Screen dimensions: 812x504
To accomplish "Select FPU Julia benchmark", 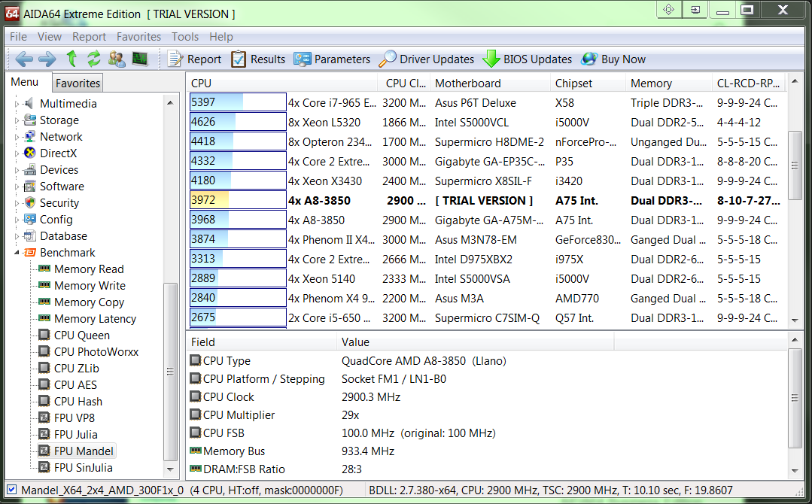I will coord(75,435).
